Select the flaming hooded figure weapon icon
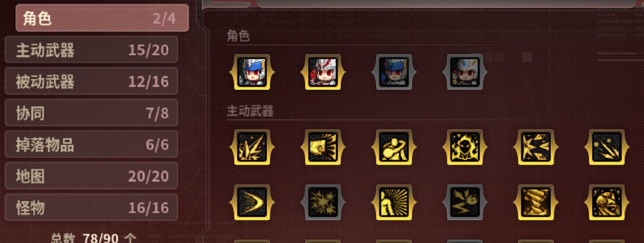The height and width of the screenshot is (243, 644). point(465,147)
